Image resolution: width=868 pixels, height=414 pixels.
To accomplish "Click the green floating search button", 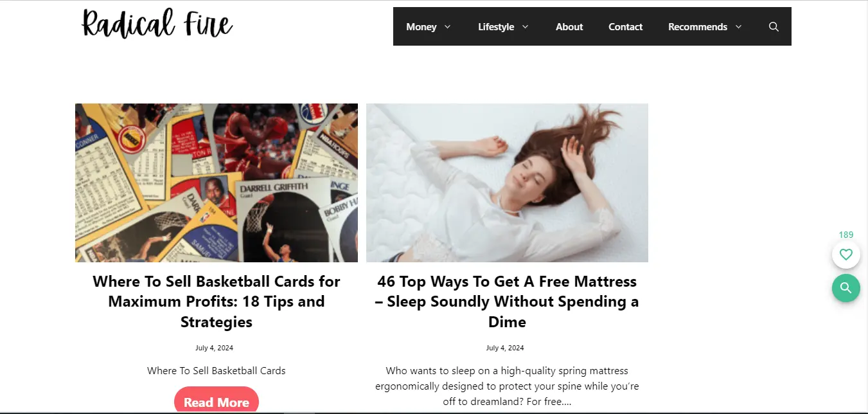I will click(846, 287).
